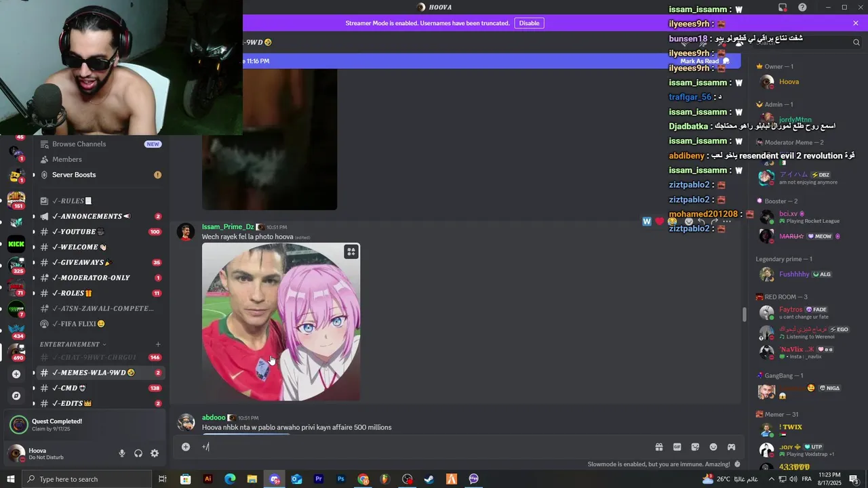Disable Streamer Mode via banner button
This screenshot has height=488, width=868.
pos(529,23)
